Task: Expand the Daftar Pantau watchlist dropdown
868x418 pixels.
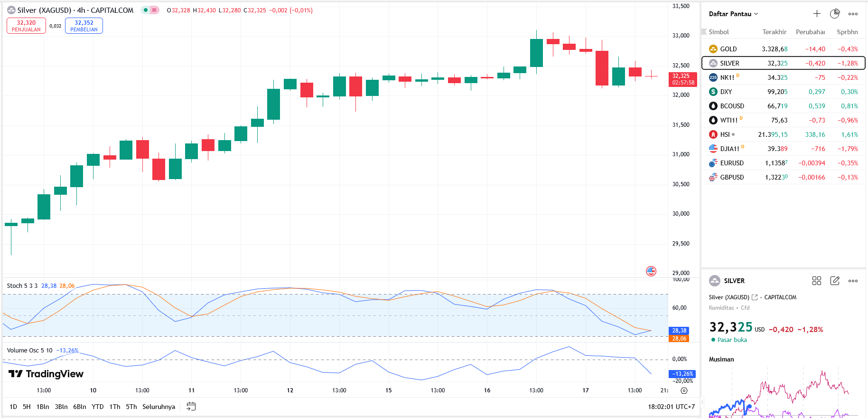Action: pos(733,14)
